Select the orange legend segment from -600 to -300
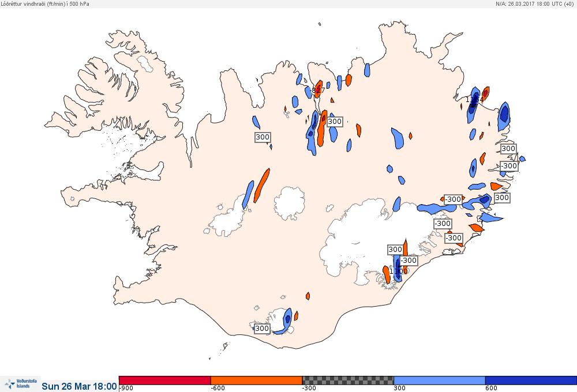 point(257,380)
